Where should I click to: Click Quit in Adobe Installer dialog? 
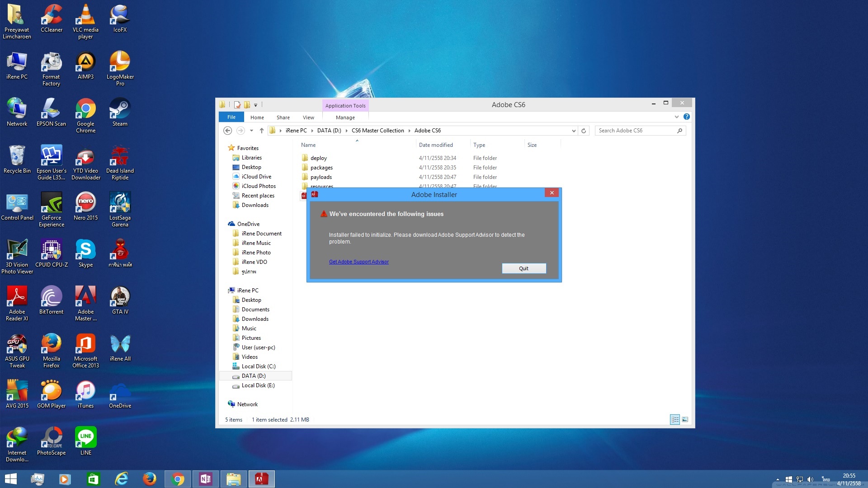click(x=524, y=268)
